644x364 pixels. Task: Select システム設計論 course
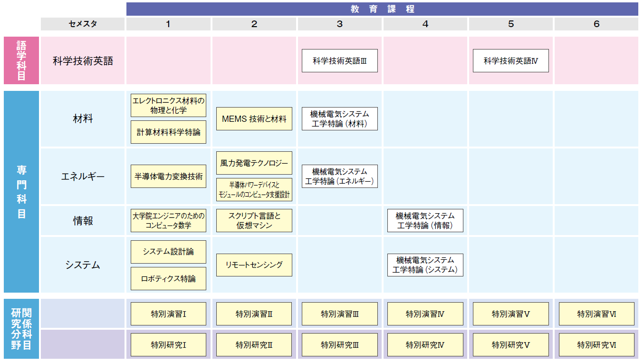[168, 252]
